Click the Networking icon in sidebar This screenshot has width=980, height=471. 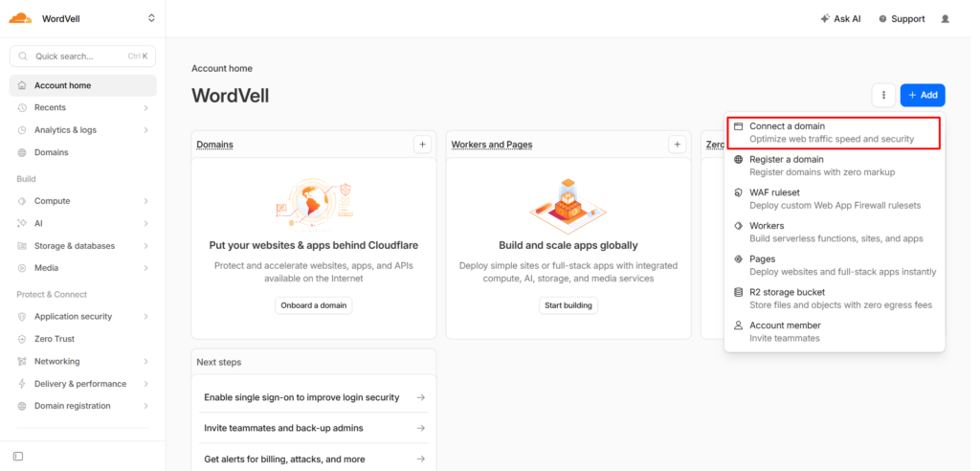coord(22,362)
